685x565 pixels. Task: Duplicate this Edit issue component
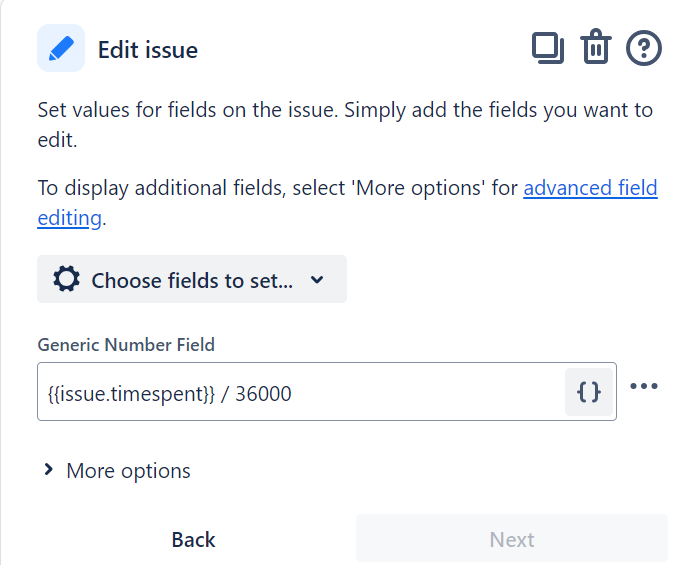tap(547, 48)
